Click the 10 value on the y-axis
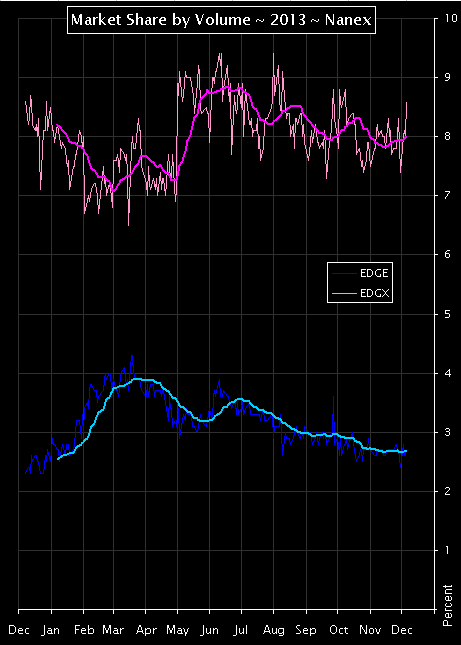This screenshot has height=645, width=461. (451, 19)
